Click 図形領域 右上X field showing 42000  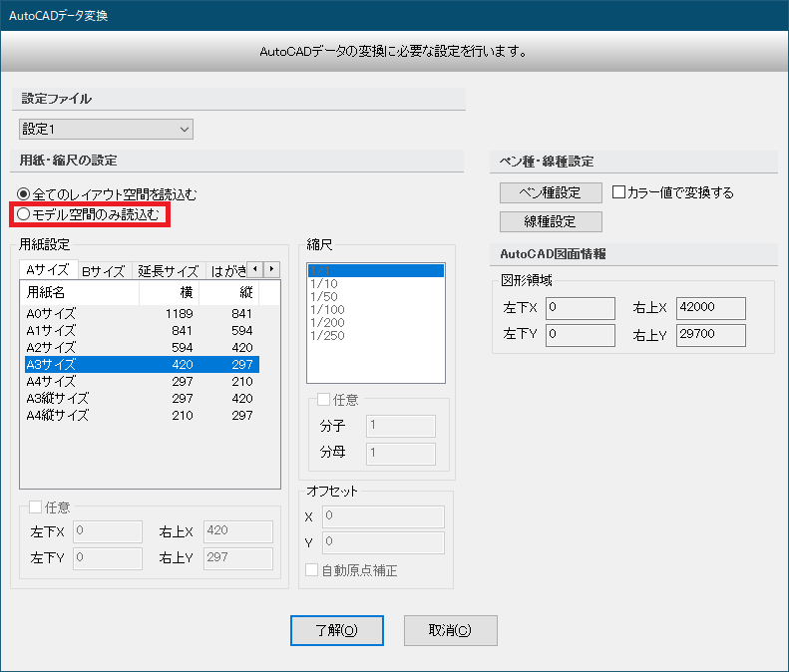point(711,308)
